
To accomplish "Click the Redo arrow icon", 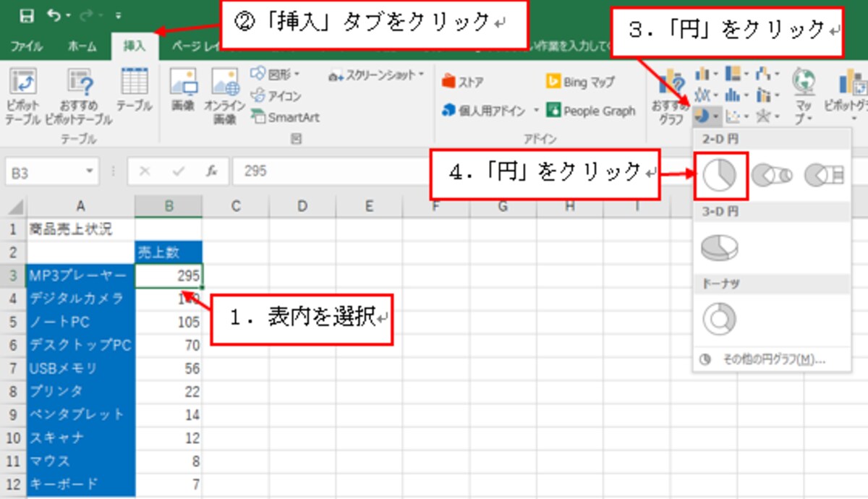I will [x=87, y=14].
